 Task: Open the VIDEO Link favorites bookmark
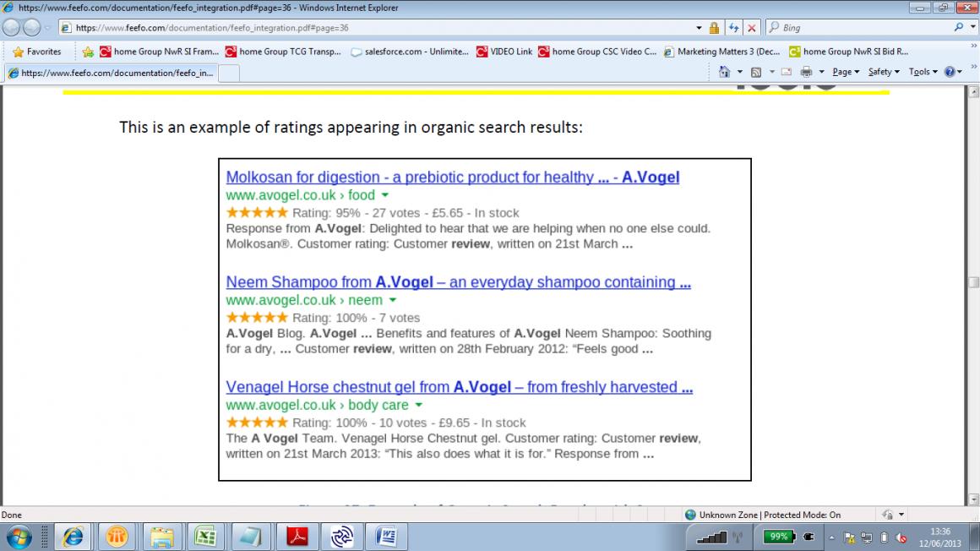pos(504,52)
